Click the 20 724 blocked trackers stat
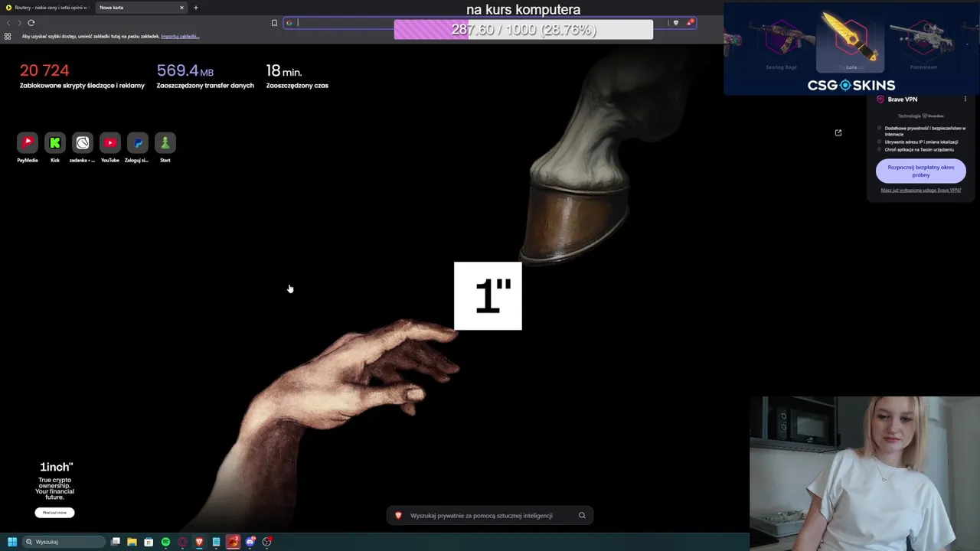Image resolution: width=980 pixels, height=551 pixels. tap(82, 76)
